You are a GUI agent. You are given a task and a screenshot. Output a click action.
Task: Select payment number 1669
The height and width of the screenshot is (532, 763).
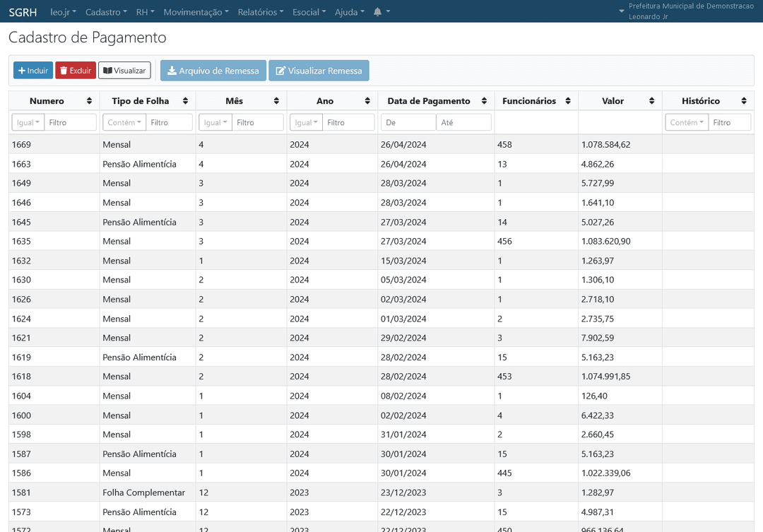coord(21,145)
